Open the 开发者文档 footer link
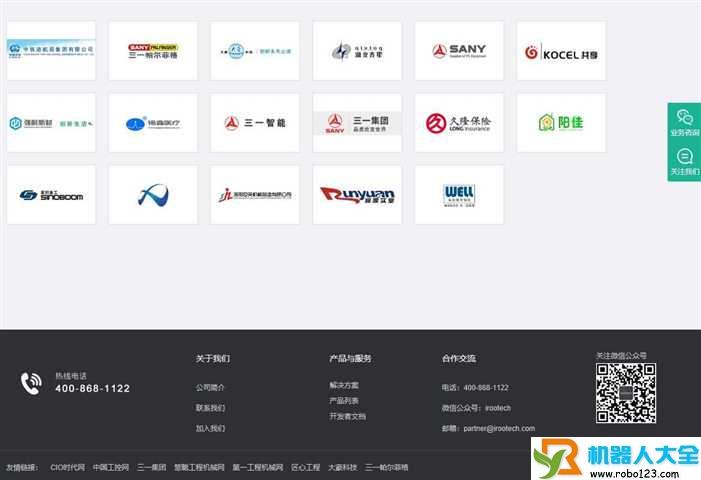 347,416
